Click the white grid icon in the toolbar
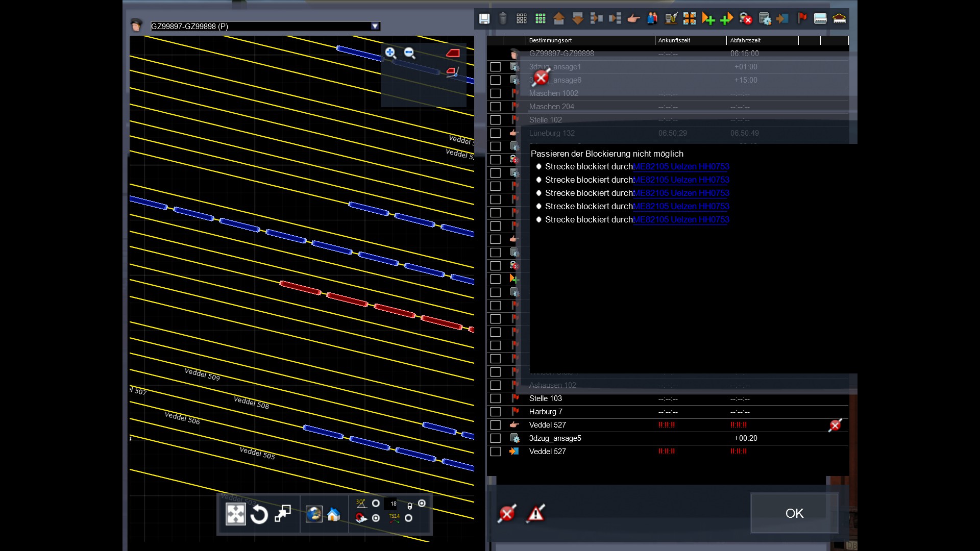 tap(522, 19)
